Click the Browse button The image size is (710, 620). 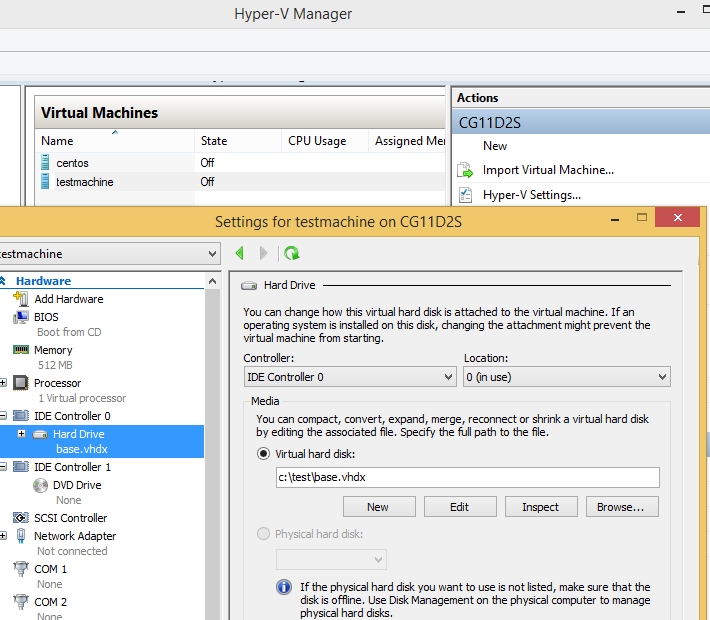(x=622, y=507)
